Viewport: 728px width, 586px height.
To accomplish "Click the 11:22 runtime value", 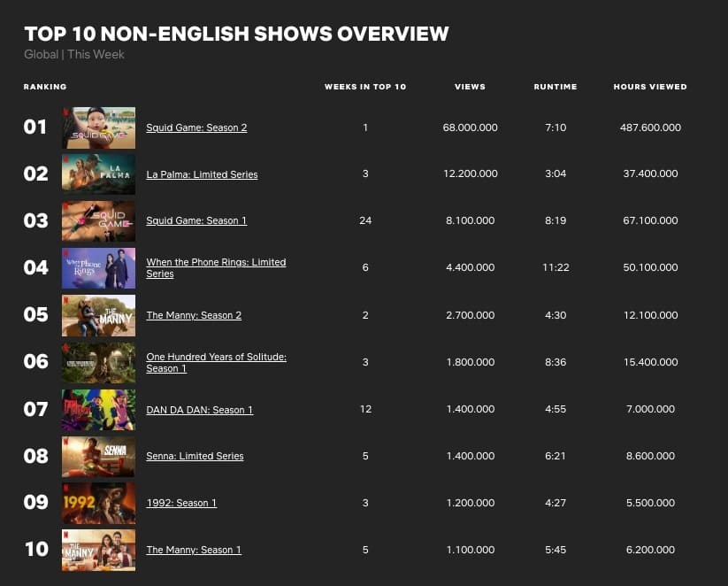I will click(x=556, y=267).
